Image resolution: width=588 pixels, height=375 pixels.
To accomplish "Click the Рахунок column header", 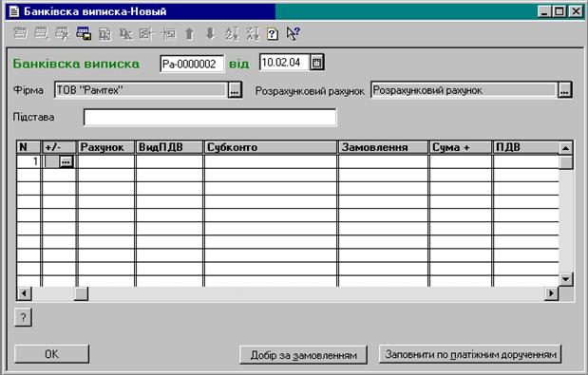I will pos(106,147).
